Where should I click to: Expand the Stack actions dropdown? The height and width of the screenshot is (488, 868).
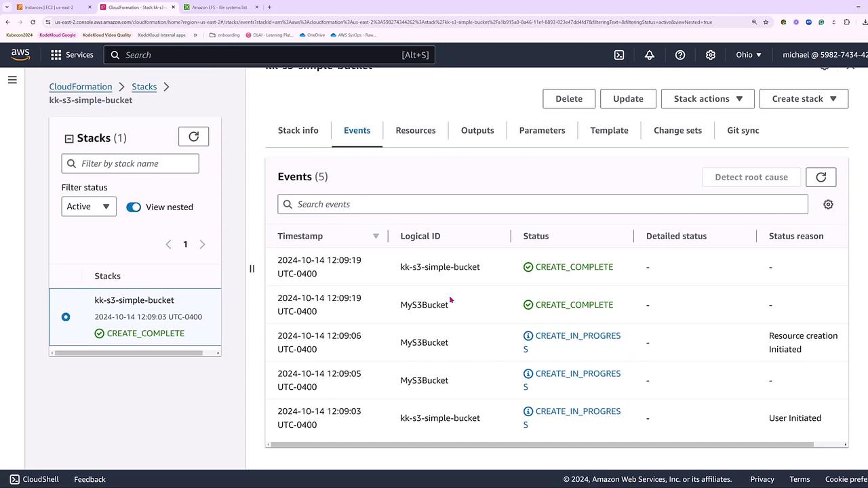point(707,99)
